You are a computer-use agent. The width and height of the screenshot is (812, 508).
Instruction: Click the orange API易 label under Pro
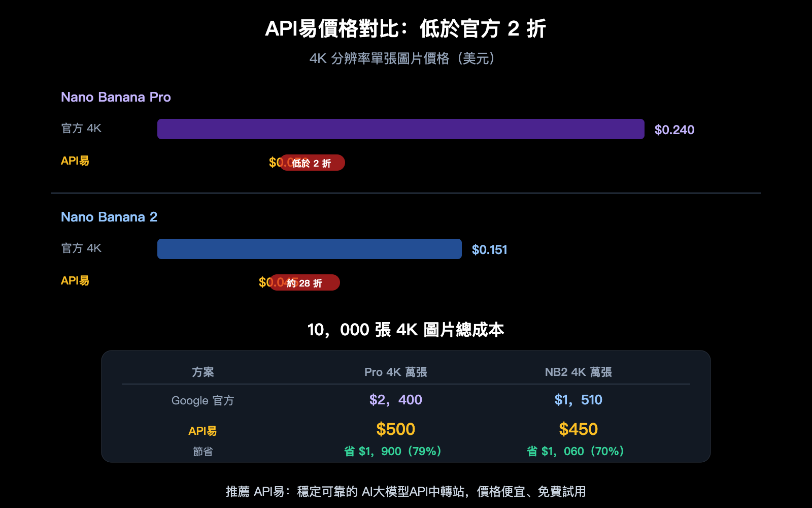[75, 161]
